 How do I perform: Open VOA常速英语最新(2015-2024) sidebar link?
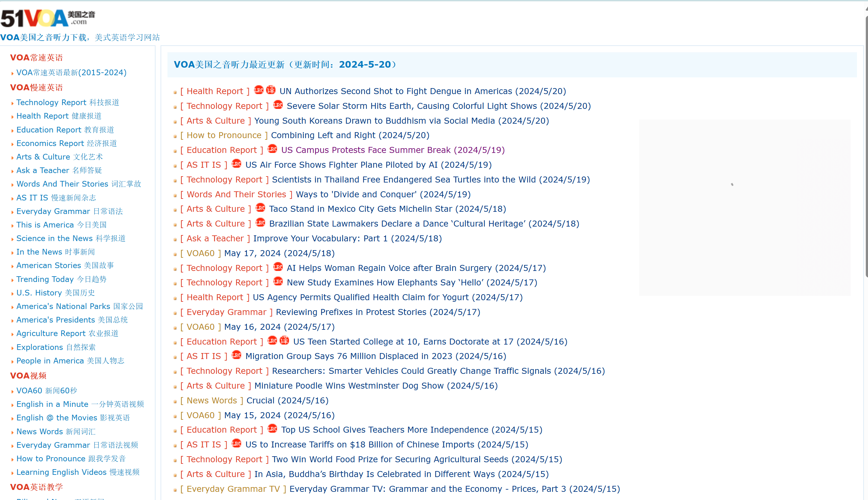[x=71, y=72]
